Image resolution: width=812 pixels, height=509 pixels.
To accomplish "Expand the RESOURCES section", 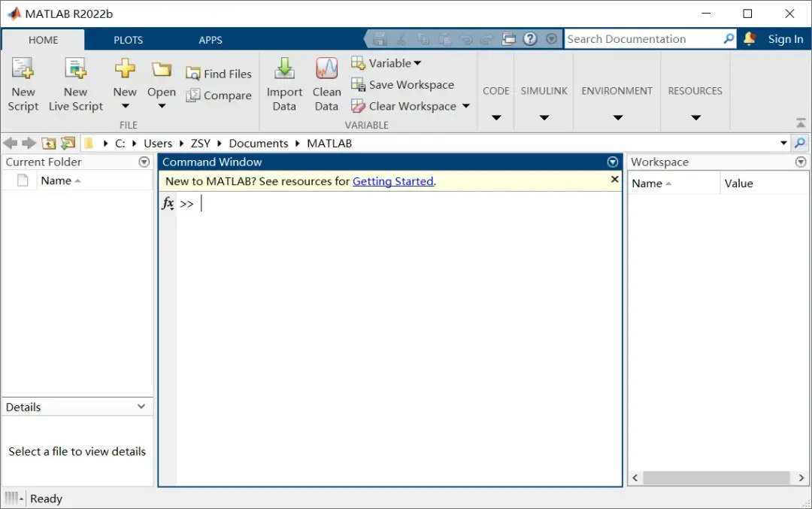I will tap(695, 117).
